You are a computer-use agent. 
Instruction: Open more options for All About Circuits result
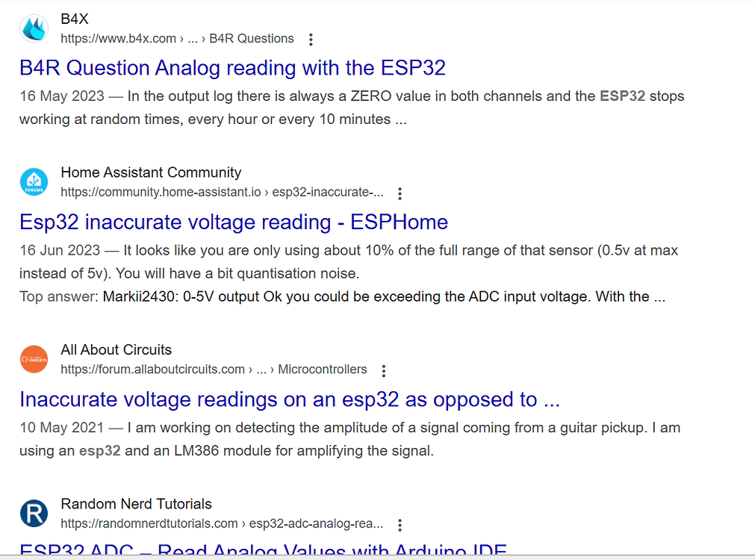pyautogui.click(x=384, y=370)
